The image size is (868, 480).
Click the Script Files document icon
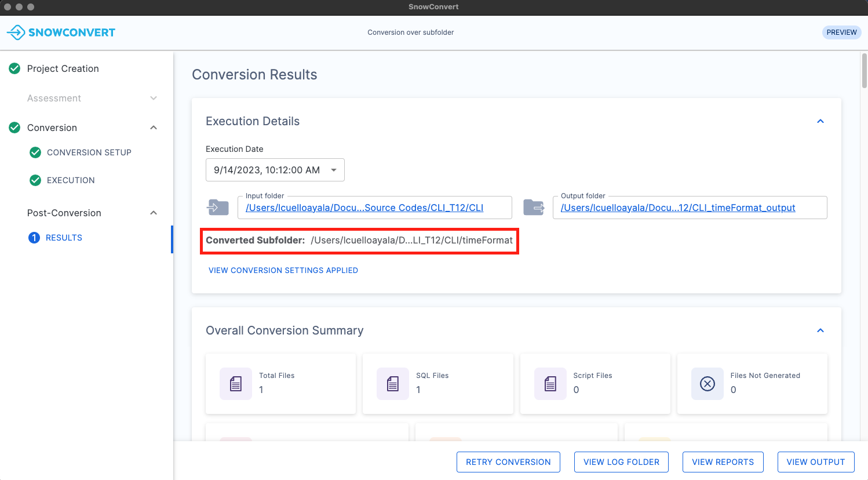tap(550, 384)
